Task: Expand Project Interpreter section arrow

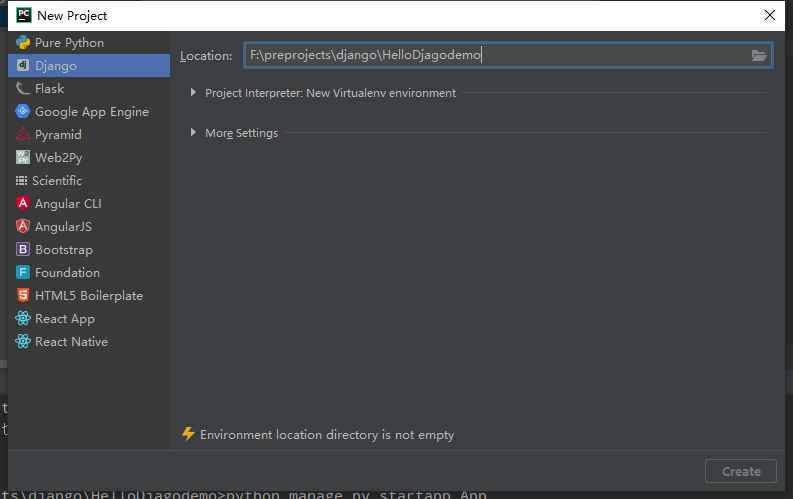Action: [x=193, y=93]
